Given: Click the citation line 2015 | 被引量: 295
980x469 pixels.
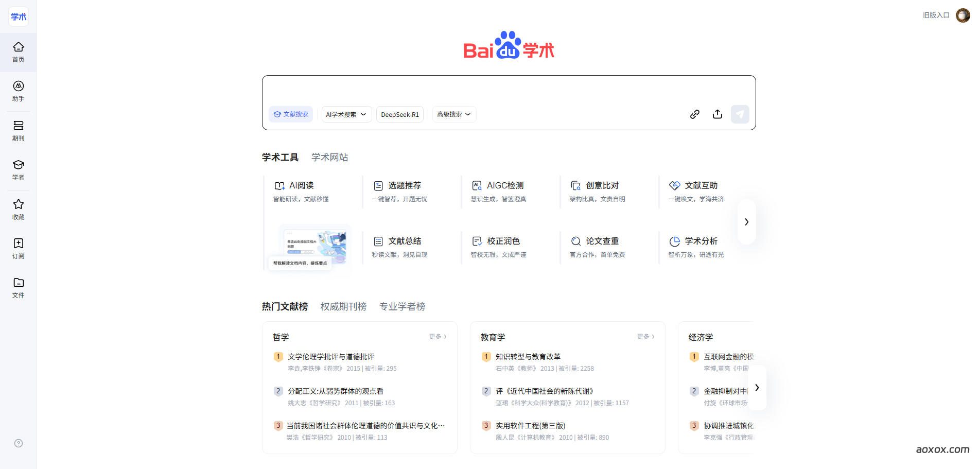Looking at the screenshot, I should (372, 369).
